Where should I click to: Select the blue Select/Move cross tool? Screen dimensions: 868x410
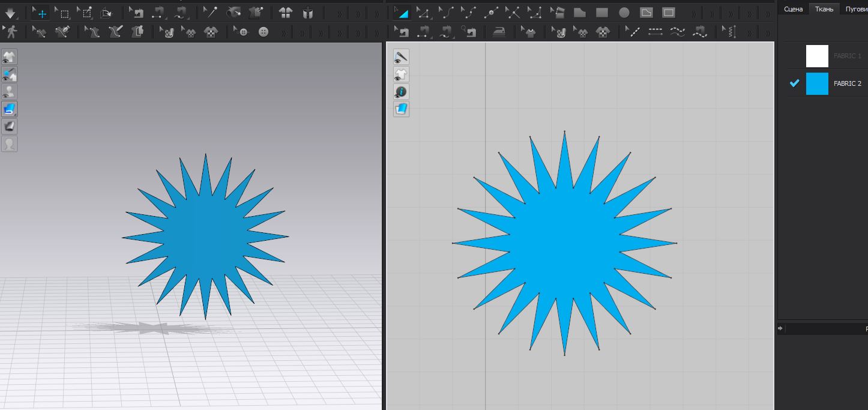pyautogui.click(x=40, y=13)
